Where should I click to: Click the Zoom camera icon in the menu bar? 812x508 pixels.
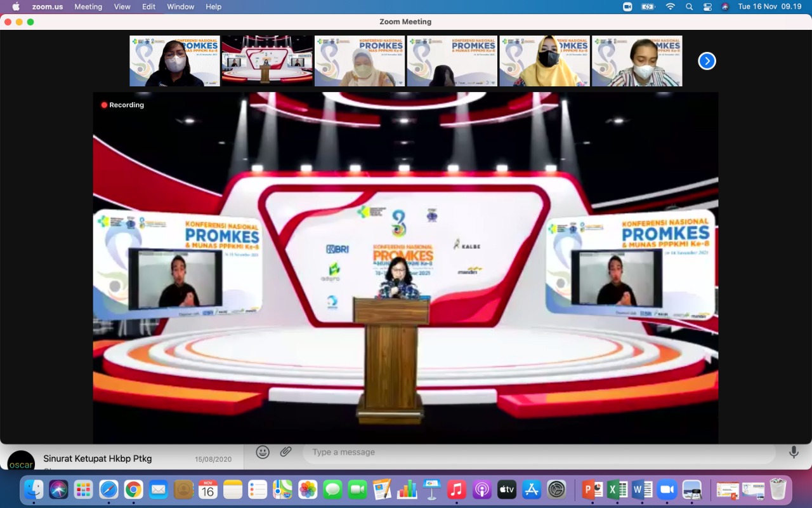click(x=627, y=6)
